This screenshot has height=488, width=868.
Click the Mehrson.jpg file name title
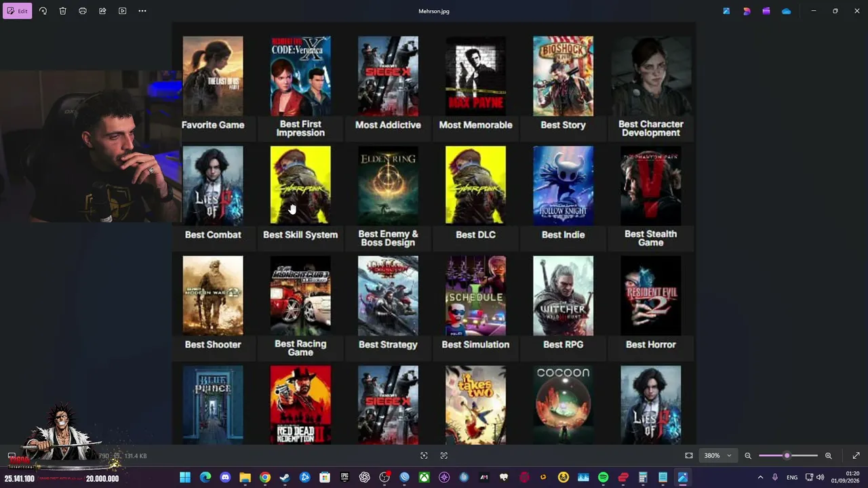click(434, 11)
